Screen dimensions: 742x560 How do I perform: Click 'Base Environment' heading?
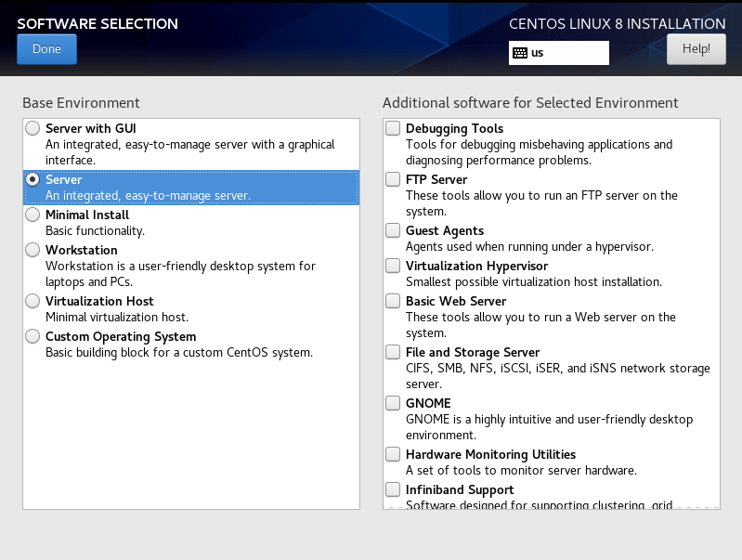coord(81,103)
